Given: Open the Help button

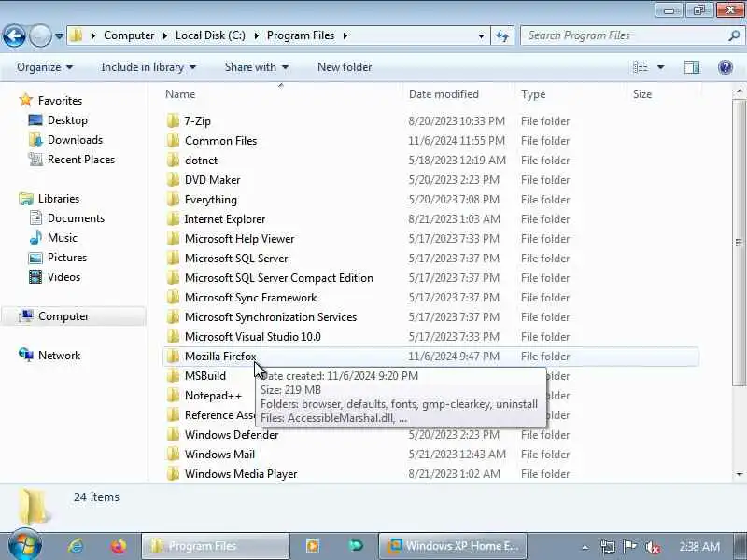Looking at the screenshot, I should pos(726,67).
